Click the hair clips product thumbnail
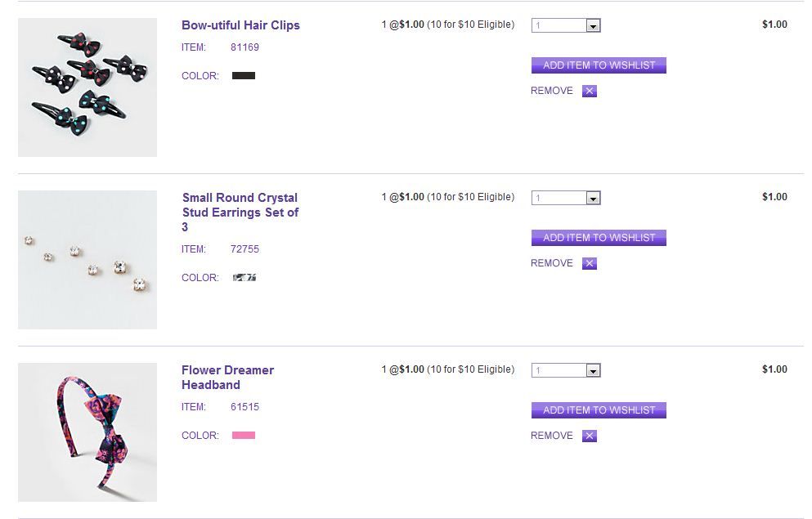812x519 pixels. click(87, 87)
